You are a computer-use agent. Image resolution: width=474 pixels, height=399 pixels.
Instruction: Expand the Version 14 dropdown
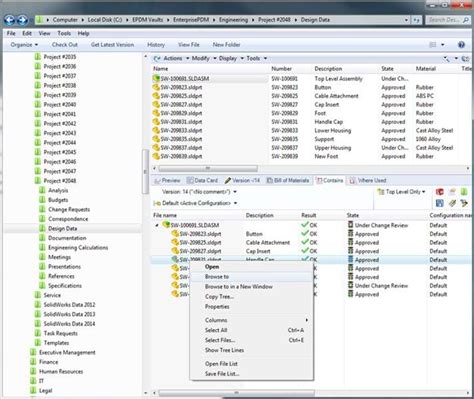click(235, 192)
